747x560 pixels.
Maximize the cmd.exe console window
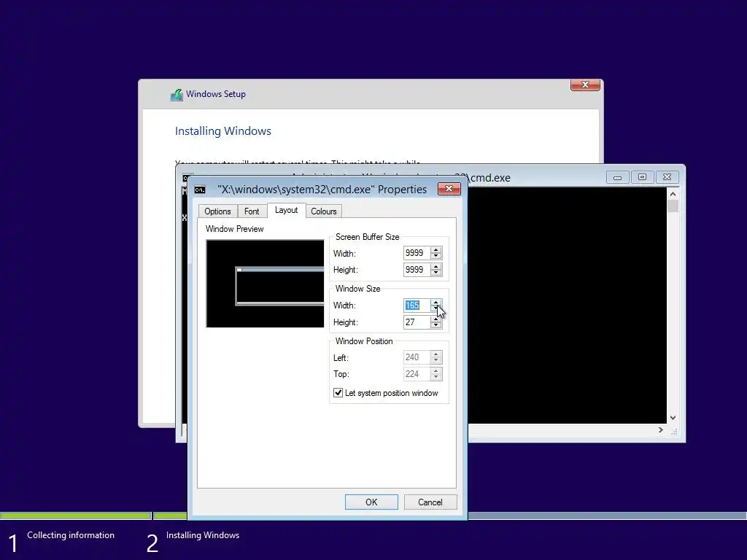pyautogui.click(x=642, y=177)
